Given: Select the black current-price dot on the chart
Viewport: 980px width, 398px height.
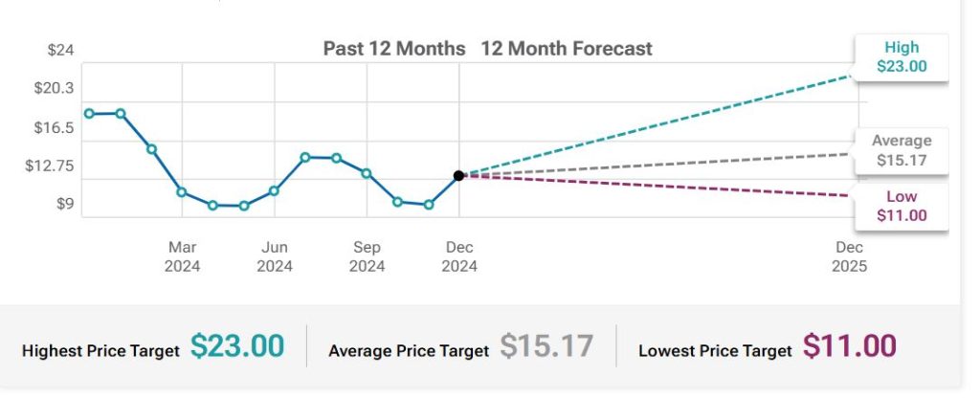Looking at the screenshot, I should [x=459, y=175].
